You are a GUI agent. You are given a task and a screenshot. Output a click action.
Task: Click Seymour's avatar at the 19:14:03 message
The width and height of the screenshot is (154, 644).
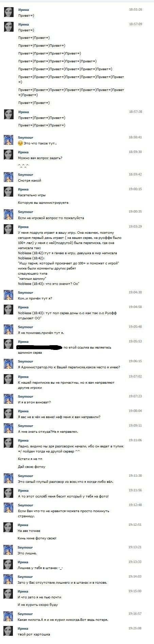coord(8,580)
